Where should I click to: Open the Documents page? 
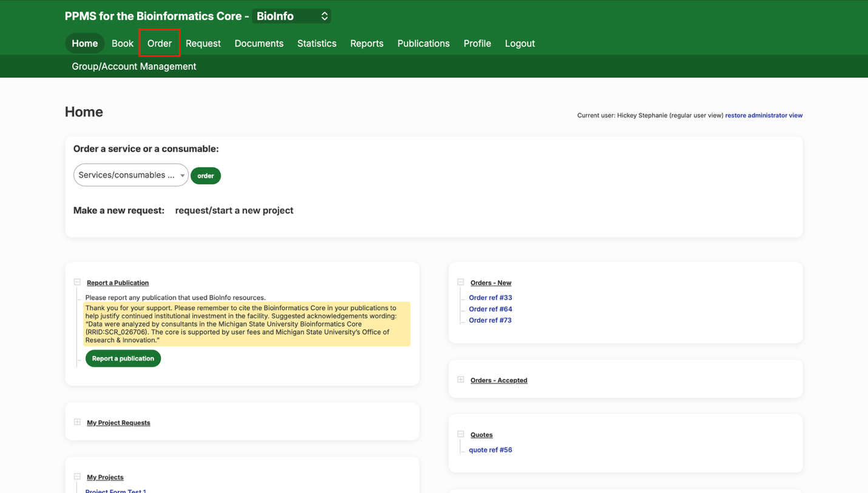pos(259,44)
